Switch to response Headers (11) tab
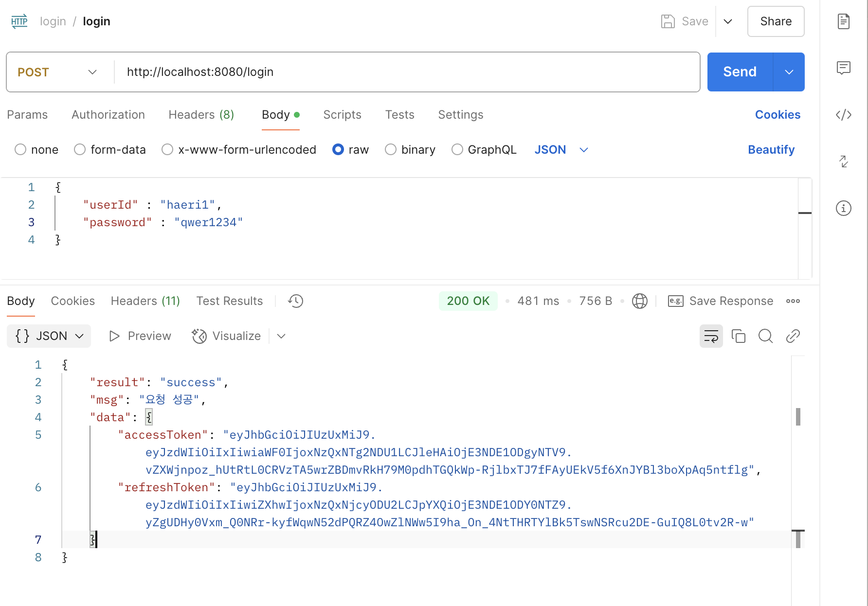The width and height of the screenshot is (868, 606). coord(145,301)
